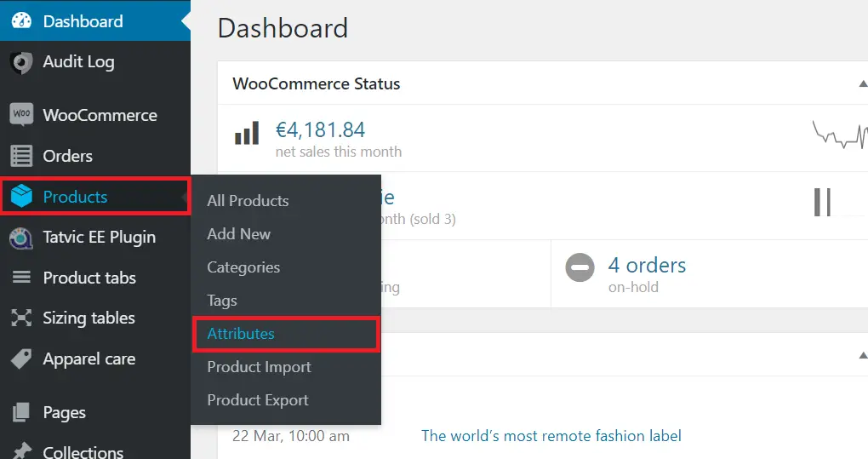Click the Dashboard gauge icon

pos(21,21)
